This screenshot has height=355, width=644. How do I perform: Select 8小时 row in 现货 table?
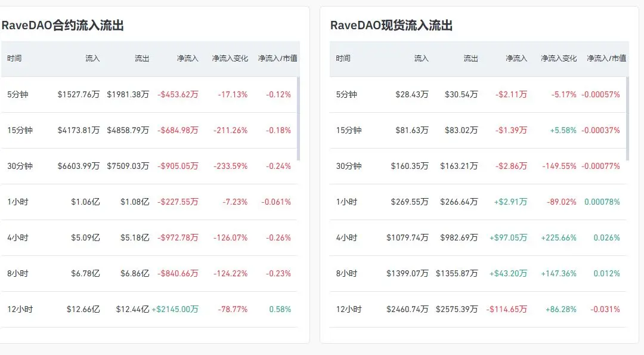478,273
